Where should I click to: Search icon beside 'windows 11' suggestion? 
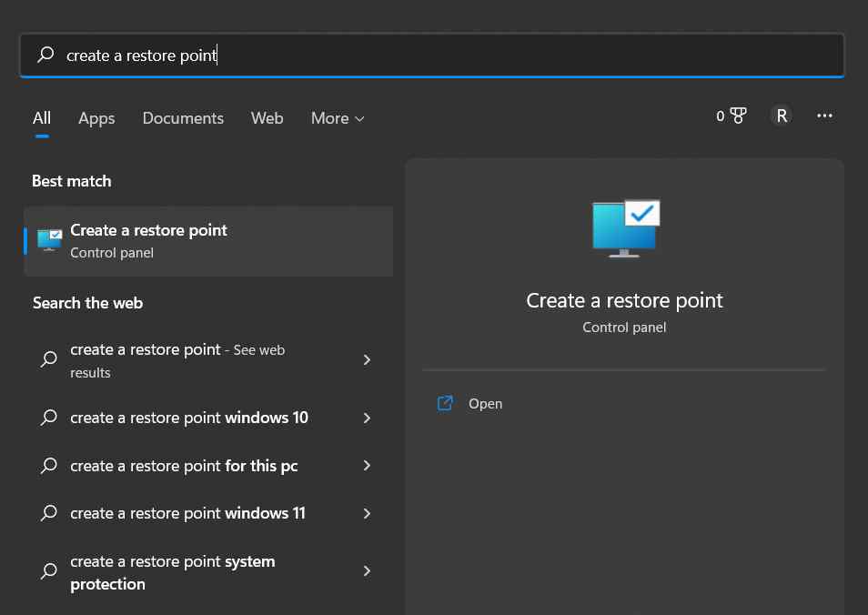(49, 513)
